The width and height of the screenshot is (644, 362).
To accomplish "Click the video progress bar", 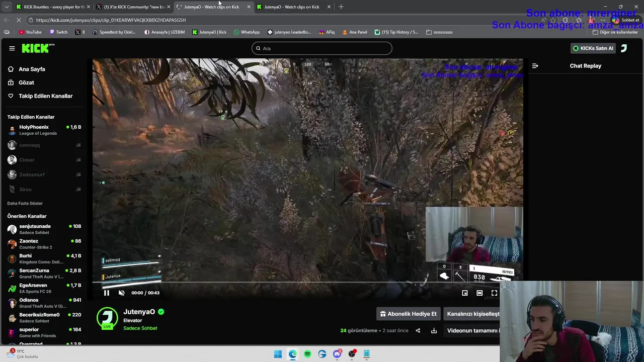I will [307, 283].
